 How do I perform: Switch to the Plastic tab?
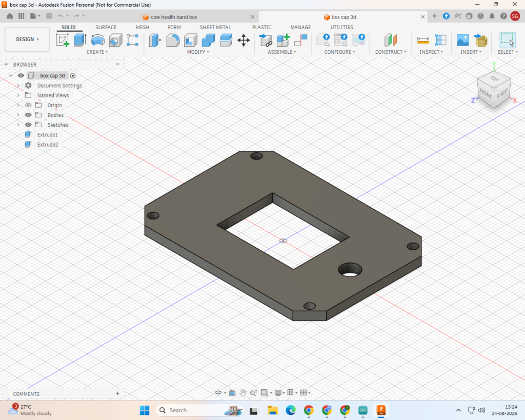click(261, 28)
